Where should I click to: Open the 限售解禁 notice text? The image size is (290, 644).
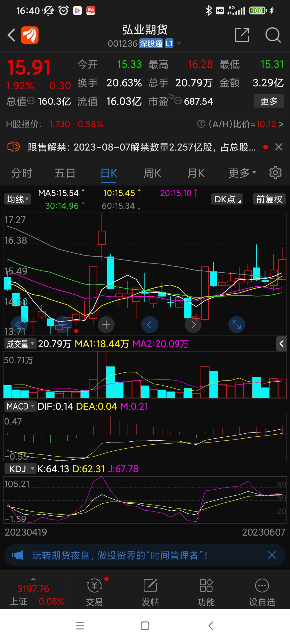tap(142, 147)
